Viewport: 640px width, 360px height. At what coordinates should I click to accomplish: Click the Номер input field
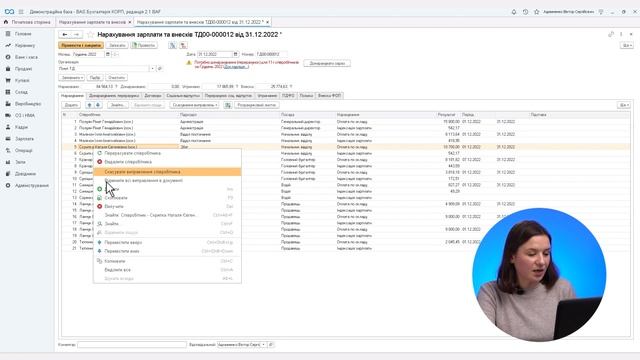[271, 54]
